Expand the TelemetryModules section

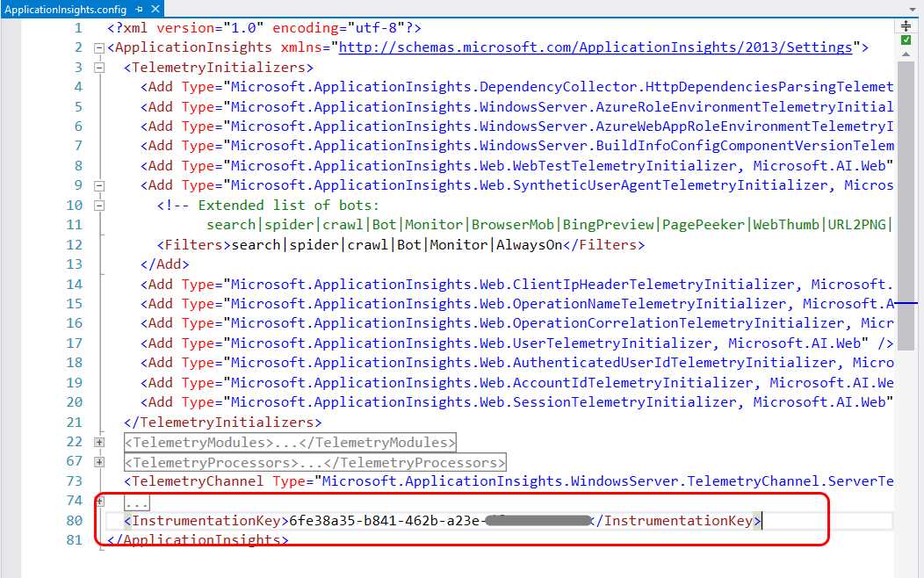[99, 443]
